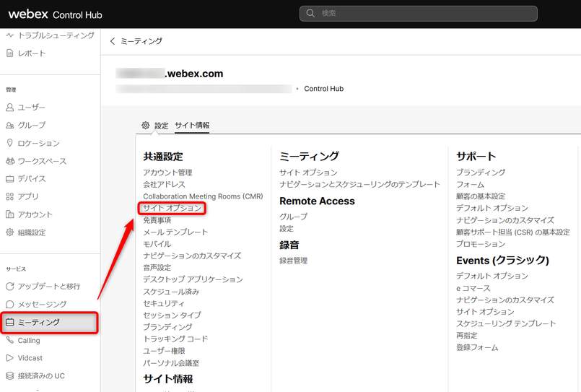Click the Reports document icon

click(x=10, y=53)
